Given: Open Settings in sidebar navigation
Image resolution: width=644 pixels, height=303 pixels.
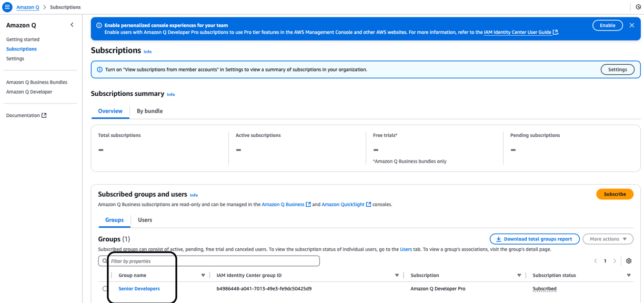Looking at the screenshot, I should point(15,58).
